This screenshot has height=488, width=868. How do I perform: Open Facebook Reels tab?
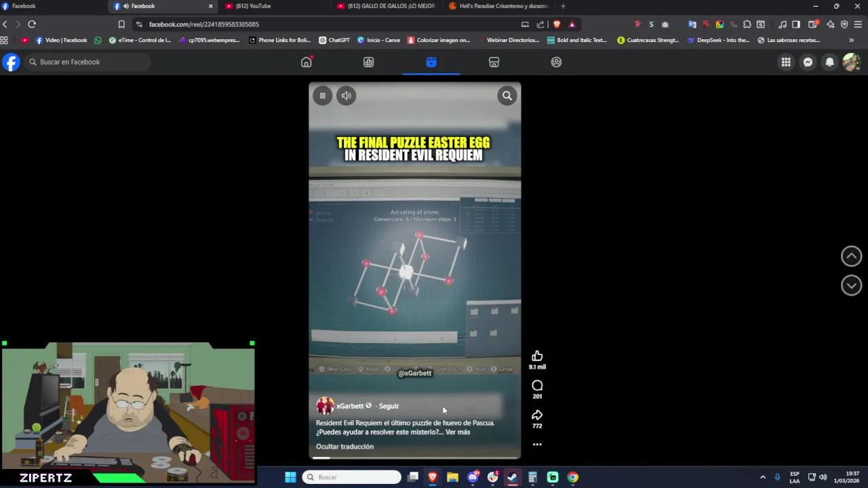click(x=431, y=62)
